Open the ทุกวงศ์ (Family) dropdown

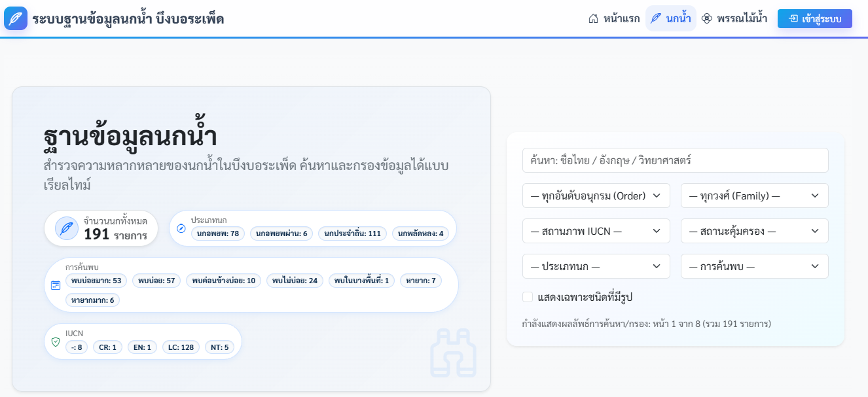754,195
